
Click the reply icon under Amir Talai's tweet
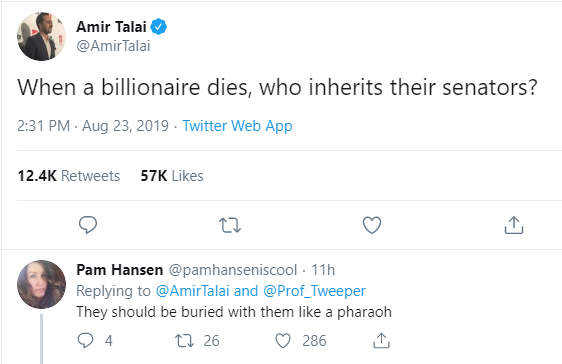[x=88, y=225]
